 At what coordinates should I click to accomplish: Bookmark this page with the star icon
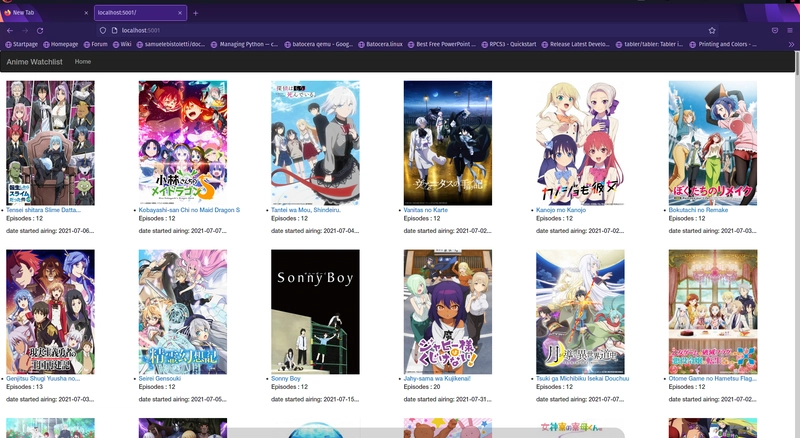(712, 31)
